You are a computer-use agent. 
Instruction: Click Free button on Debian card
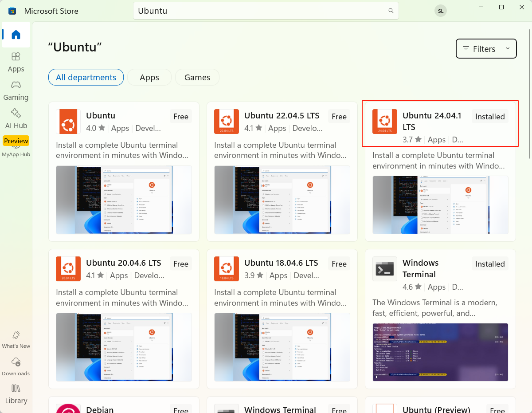coord(181,409)
